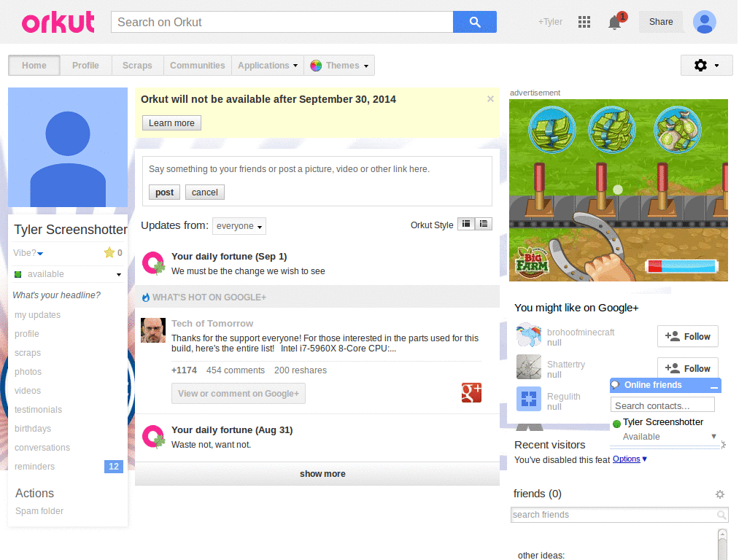Open +Tyler link in header
This screenshot has height=560, width=747.
point(550,22)
